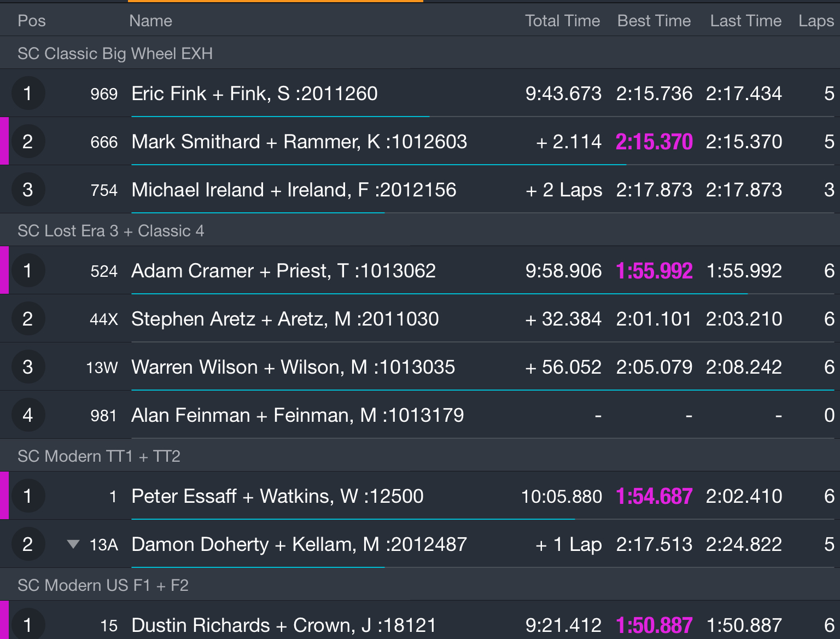Sort by the Last Time column header

(x=746, y=21)
